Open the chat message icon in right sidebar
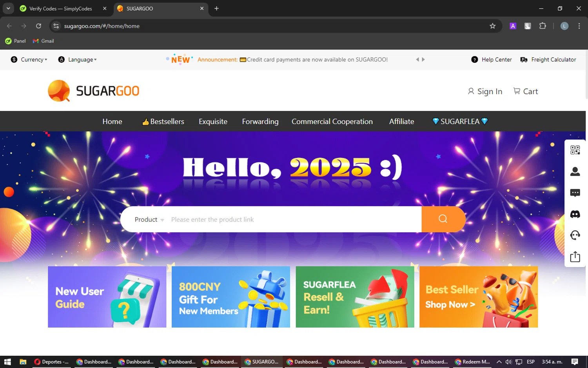The width and height of the screenshot is (588, 368). point(575,193)
